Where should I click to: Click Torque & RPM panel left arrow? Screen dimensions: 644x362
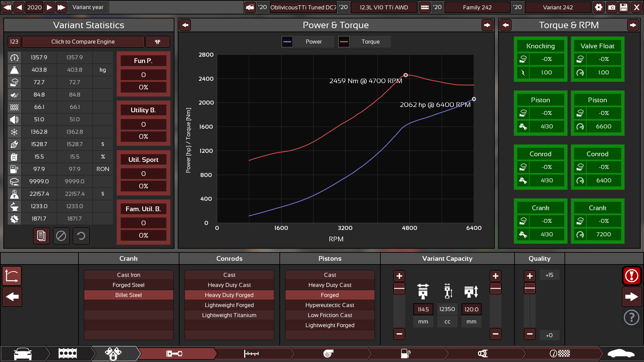pos(505,25)
